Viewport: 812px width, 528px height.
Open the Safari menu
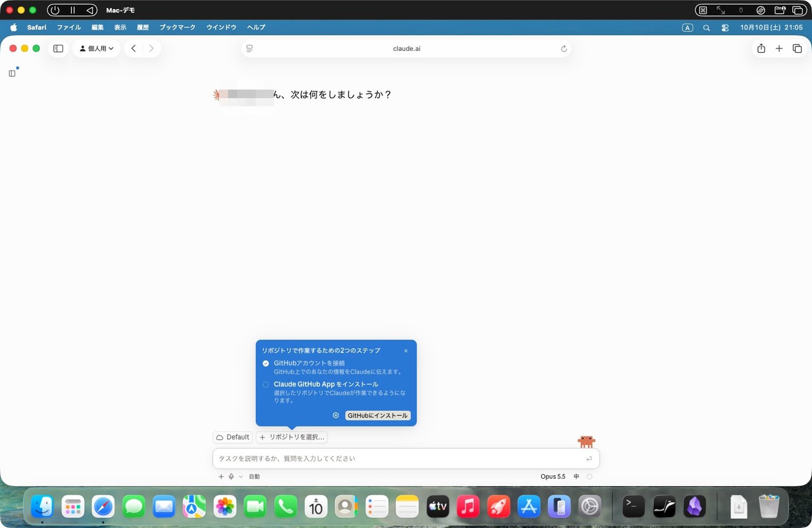37,27
